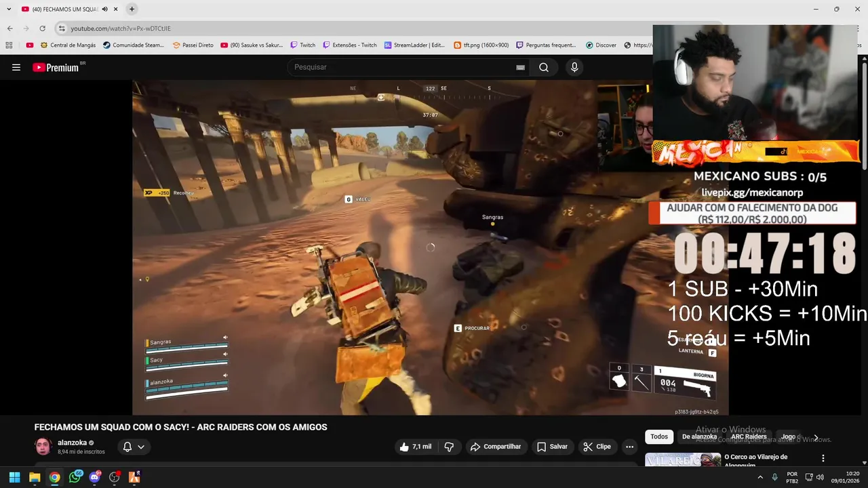Open more actions three-dot menu under video
868x488 pixels.
click(629, 447)
